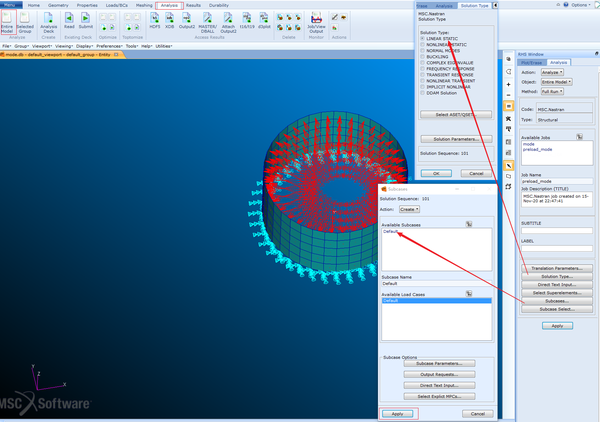Switch to the Meshing ribbon tab
This screenshot has width=600, height=422.
(144, 5)
